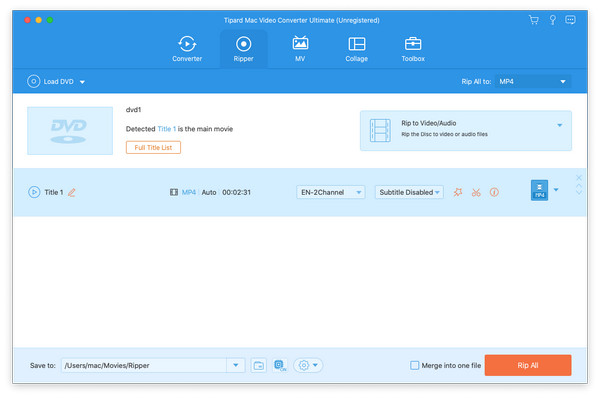Open the effects editor star icon
The height and width of the screenshot is (398, 600).
458,192
